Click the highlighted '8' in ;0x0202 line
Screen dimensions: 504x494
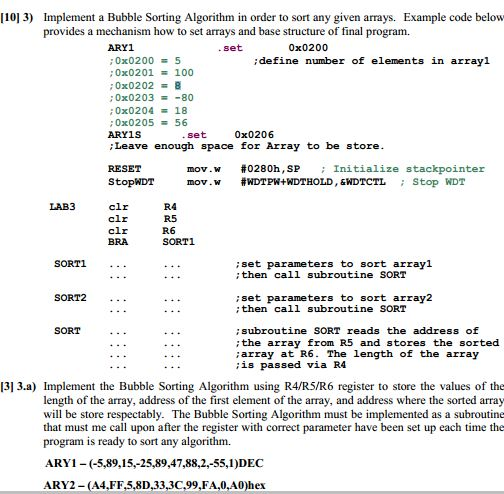(x=178, y=86)
